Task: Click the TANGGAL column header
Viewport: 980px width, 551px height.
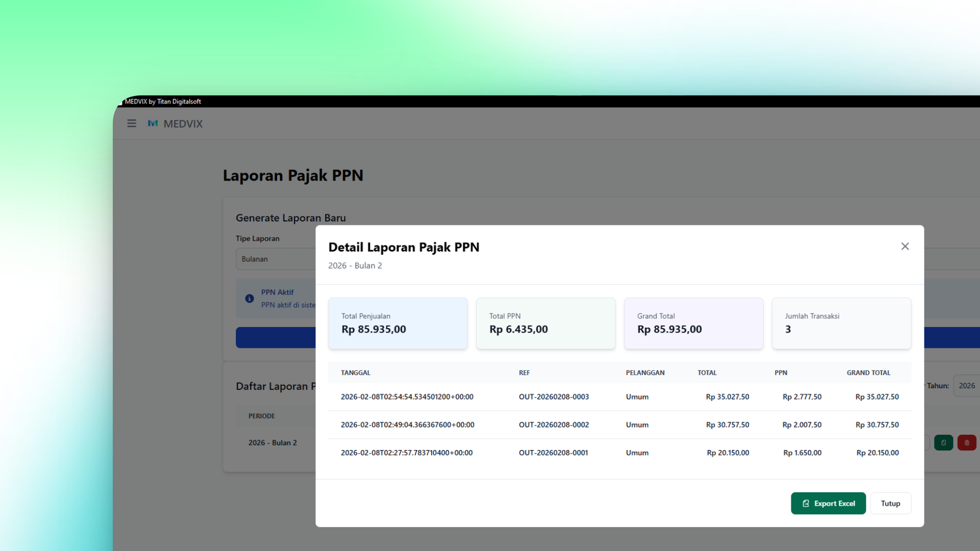Action: 355,373
